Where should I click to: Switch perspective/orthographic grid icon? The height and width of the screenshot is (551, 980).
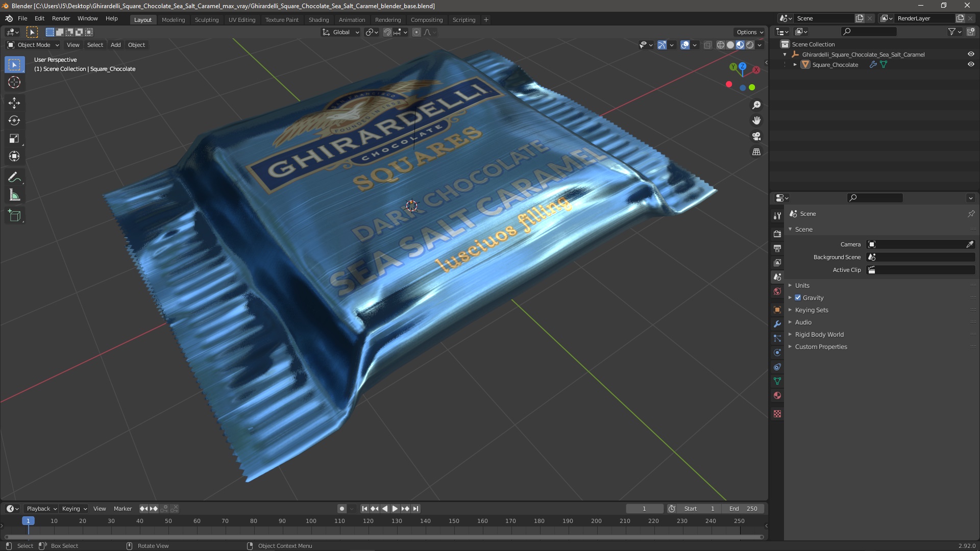click(756, 152)
